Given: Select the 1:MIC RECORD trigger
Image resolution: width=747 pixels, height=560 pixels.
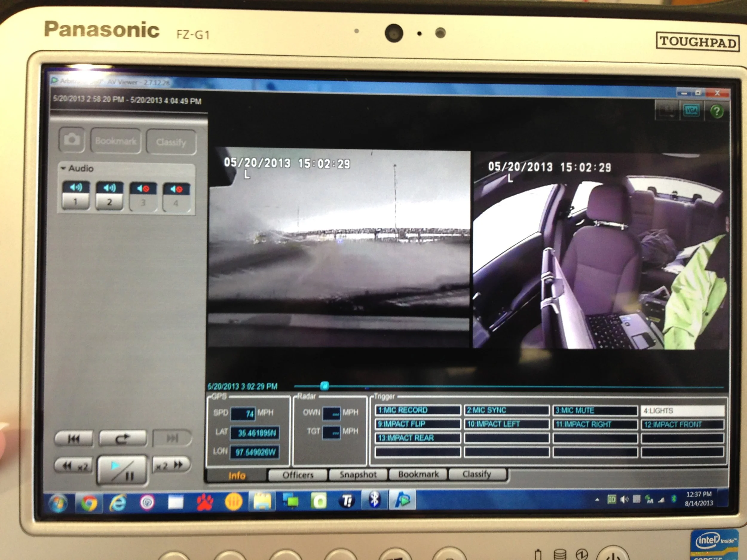Looking at the screenshot, I should [x=418, y=410].
